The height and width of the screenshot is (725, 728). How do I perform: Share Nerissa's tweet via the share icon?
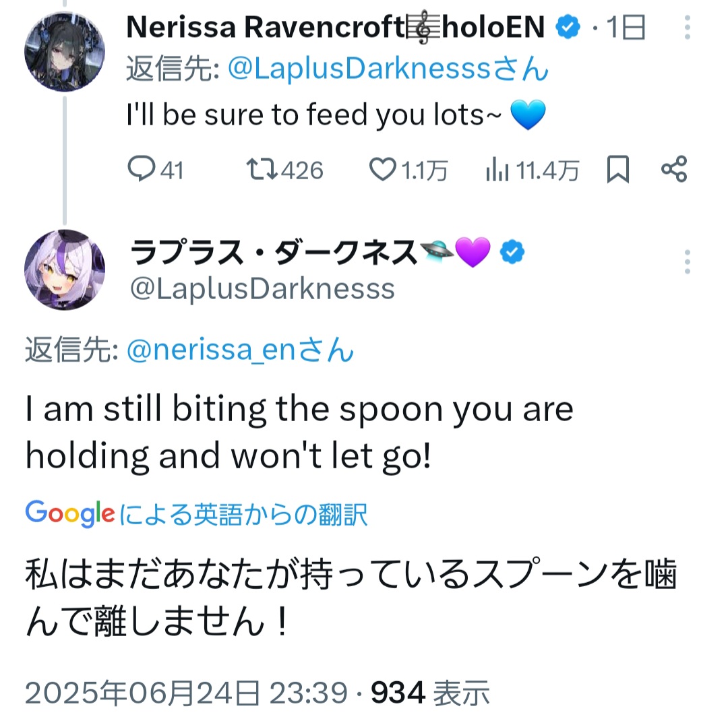pyautogui.click(x=674, y=168)
